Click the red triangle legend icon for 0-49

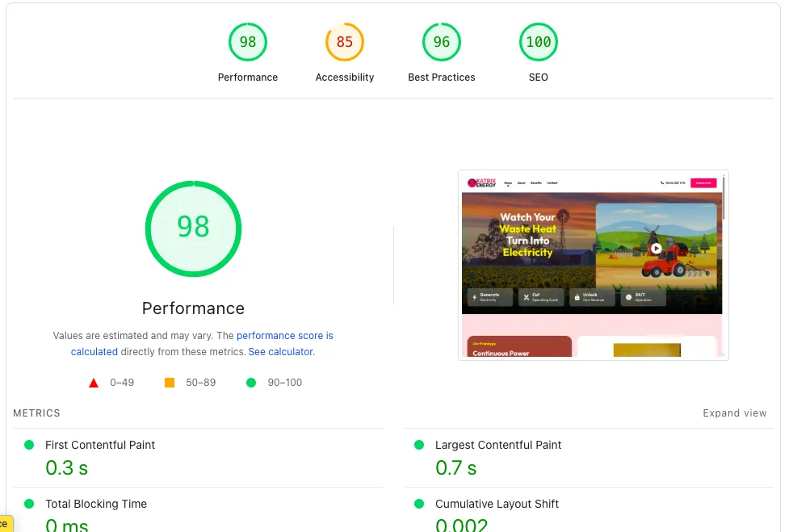click(94, 382)
